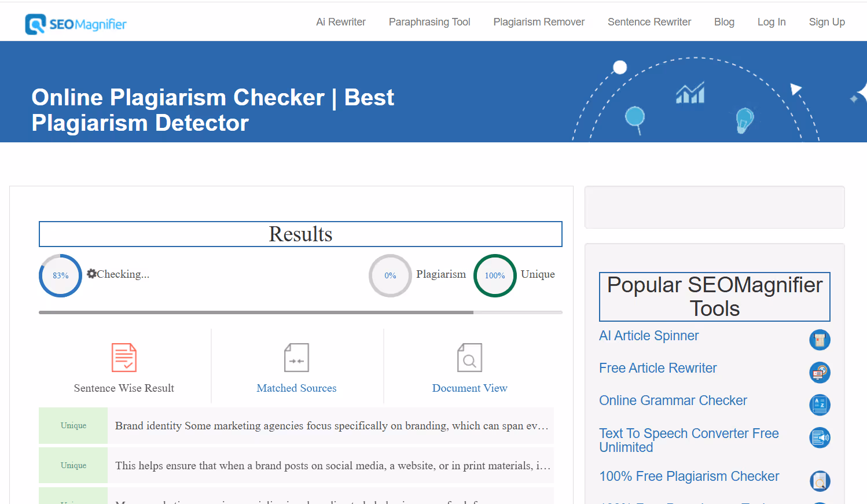Click the Online Grammar Checker icon

click(x=820, y=405)
